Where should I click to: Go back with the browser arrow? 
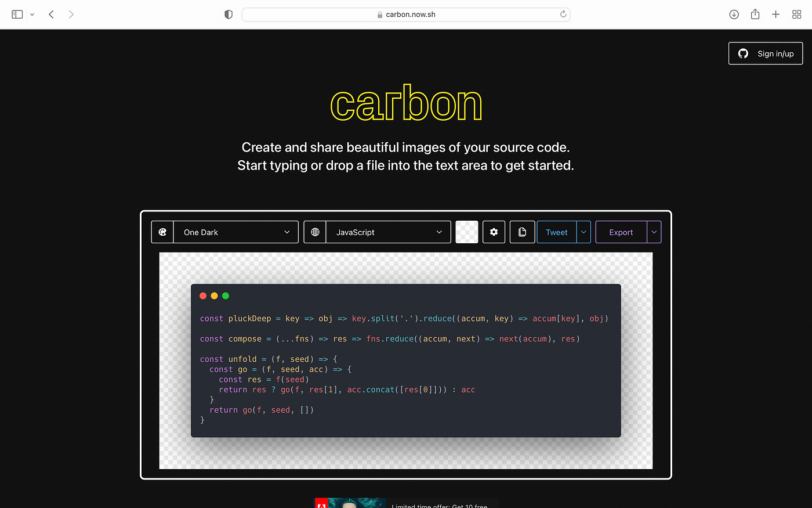[51, 15]
